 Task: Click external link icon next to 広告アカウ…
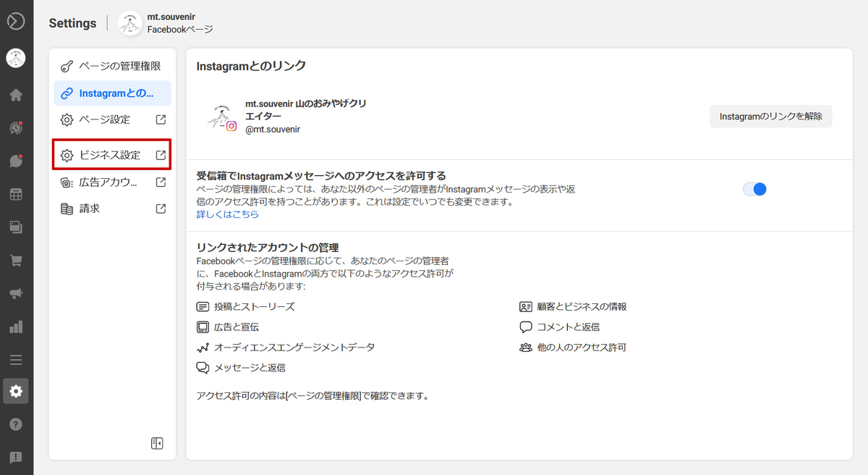coord(161,182)
